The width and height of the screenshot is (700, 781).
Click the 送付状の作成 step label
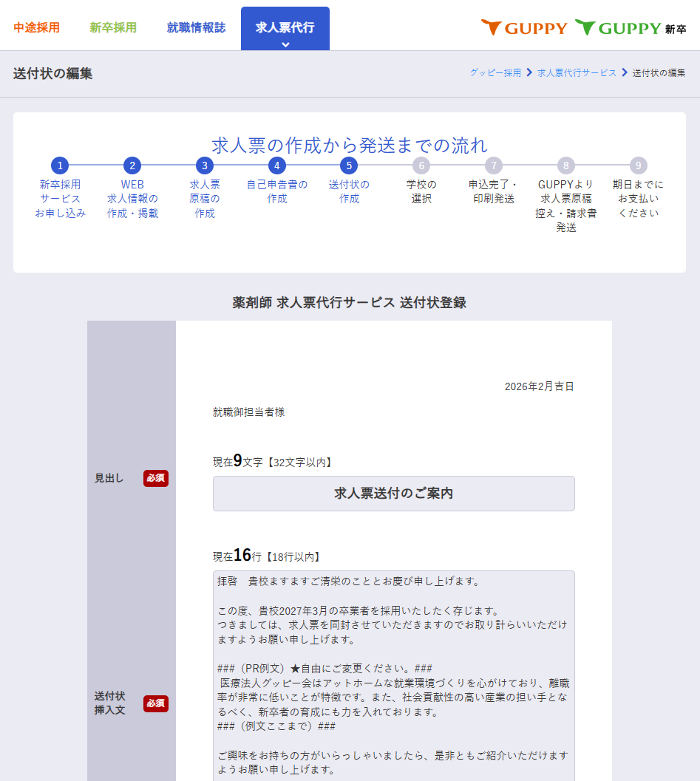pyautogui.click(x=349, y=192)
